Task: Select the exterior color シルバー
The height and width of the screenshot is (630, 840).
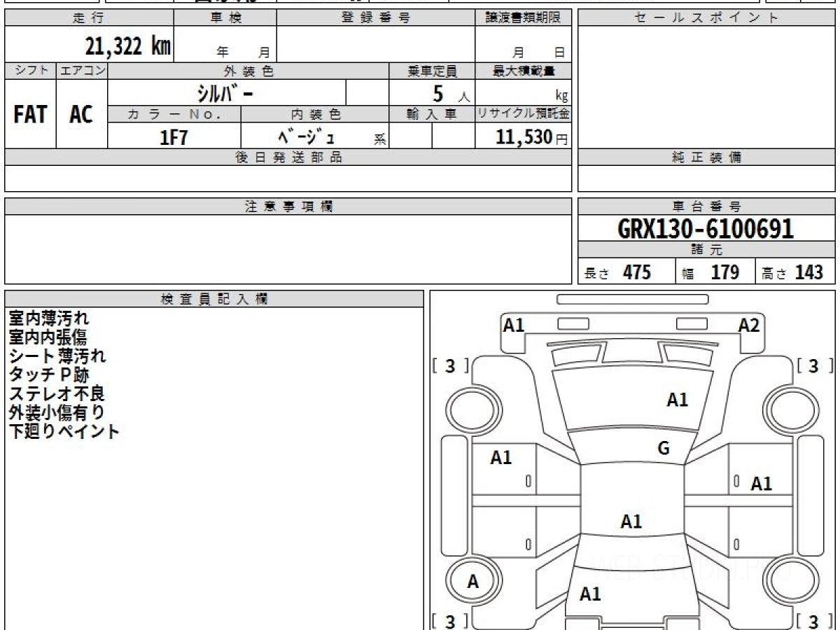Action: 224,93
